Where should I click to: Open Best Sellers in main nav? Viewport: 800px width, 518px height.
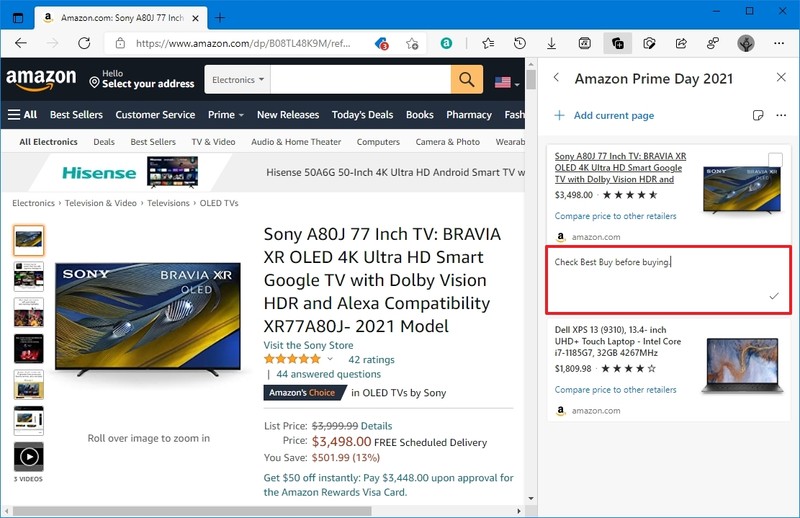click(x=76, y=115)
